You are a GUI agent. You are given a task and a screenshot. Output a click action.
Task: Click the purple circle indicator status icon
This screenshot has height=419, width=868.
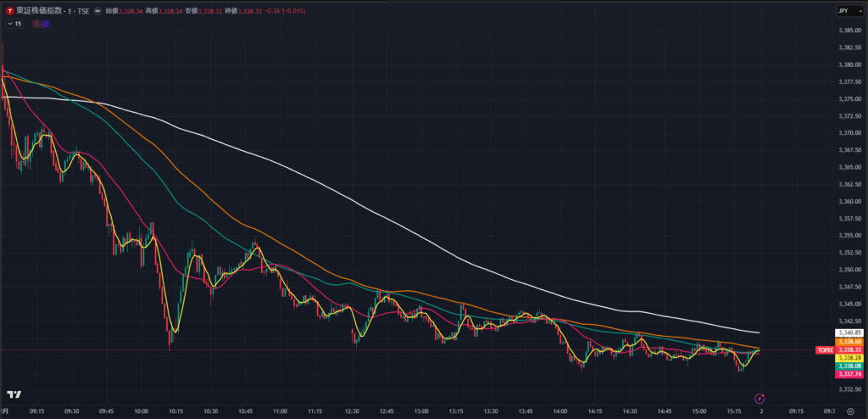click(x=44, y=24)
